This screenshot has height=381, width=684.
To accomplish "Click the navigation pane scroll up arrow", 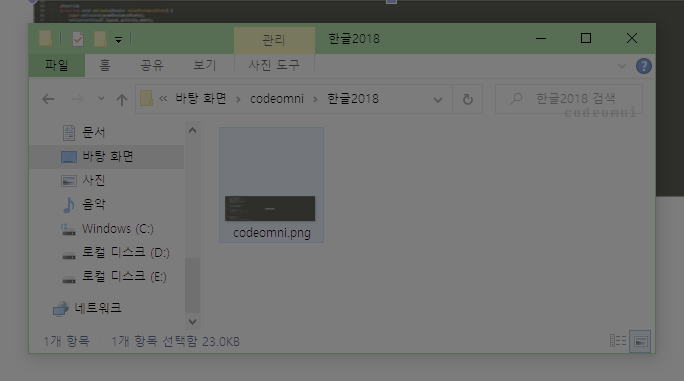I will pyautogui.click(x=192, y=130).
